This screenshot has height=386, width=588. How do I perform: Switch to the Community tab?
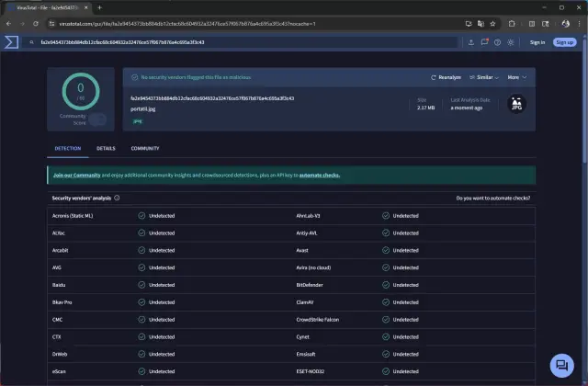tap(144, 148)
